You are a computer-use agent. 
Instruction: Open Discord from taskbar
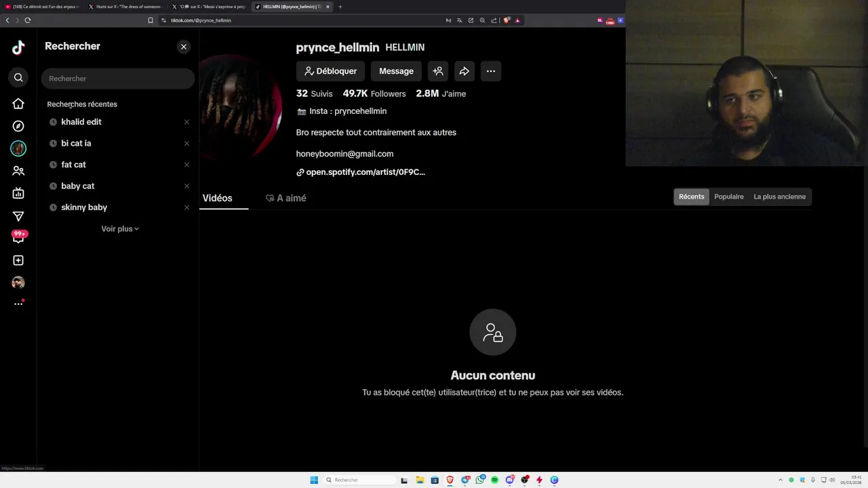coord(509,480)
